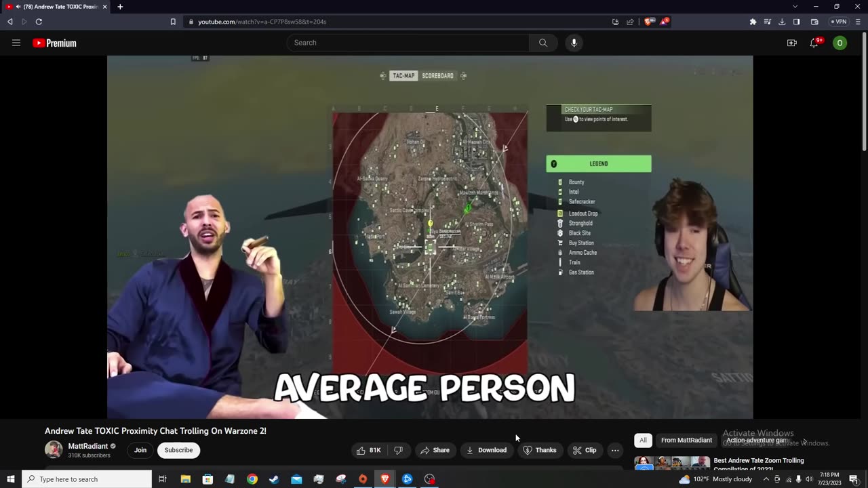Select the Andrew Tate TOXIC browser tab
868x488 pixels.
[x=56, y=7]
